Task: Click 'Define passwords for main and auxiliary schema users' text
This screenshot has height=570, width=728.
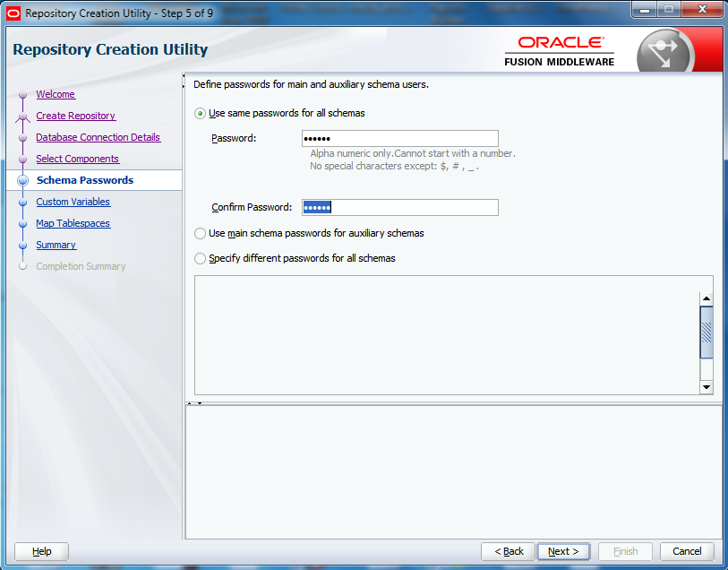Action: tap(311, 84)
